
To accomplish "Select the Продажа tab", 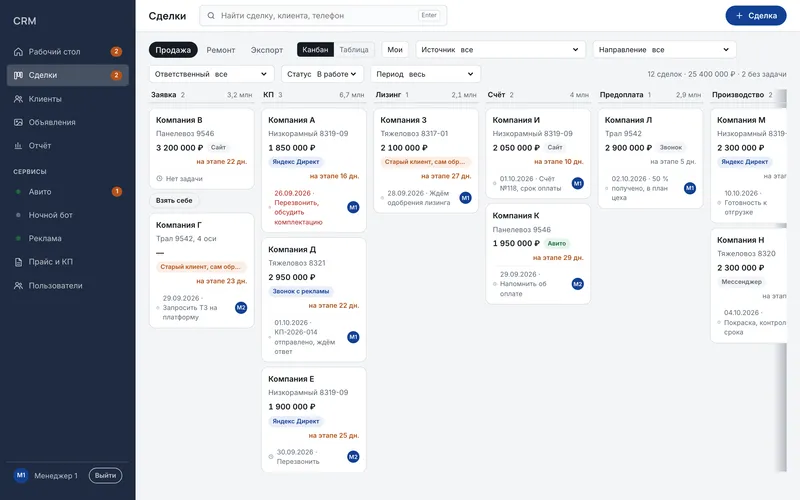I will (173, 49).
